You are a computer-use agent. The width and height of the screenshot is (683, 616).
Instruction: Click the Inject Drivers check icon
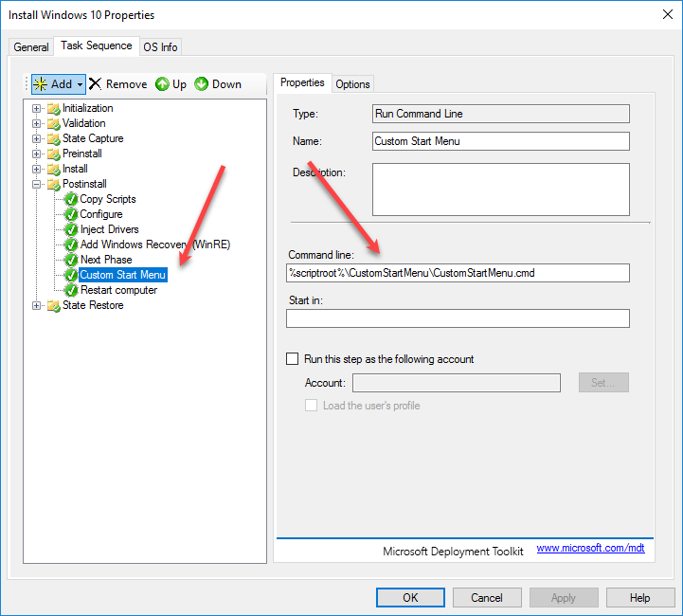click(x=70, y=229)
